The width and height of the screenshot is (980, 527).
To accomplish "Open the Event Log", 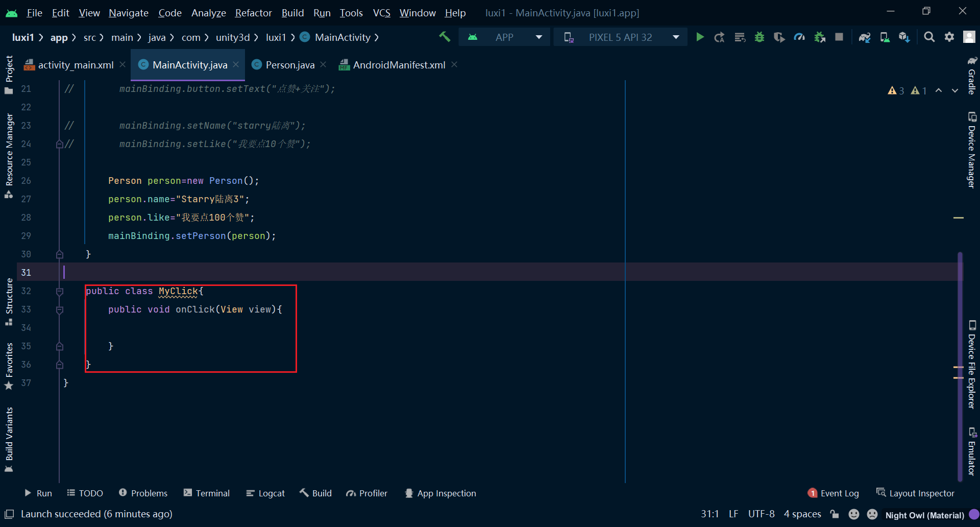I will coord(834,493).
